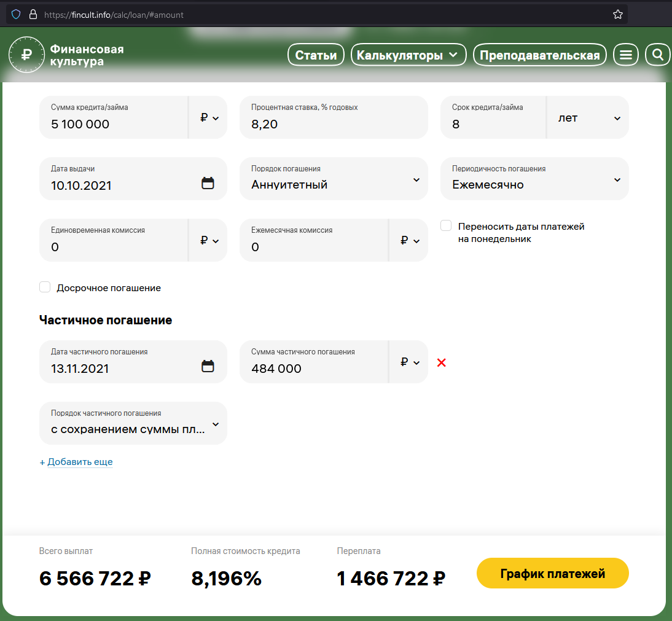Screen dimensions: 672x621
Task: Open currency dropdown for Единовременная комиссия
Action: [208, 240]
